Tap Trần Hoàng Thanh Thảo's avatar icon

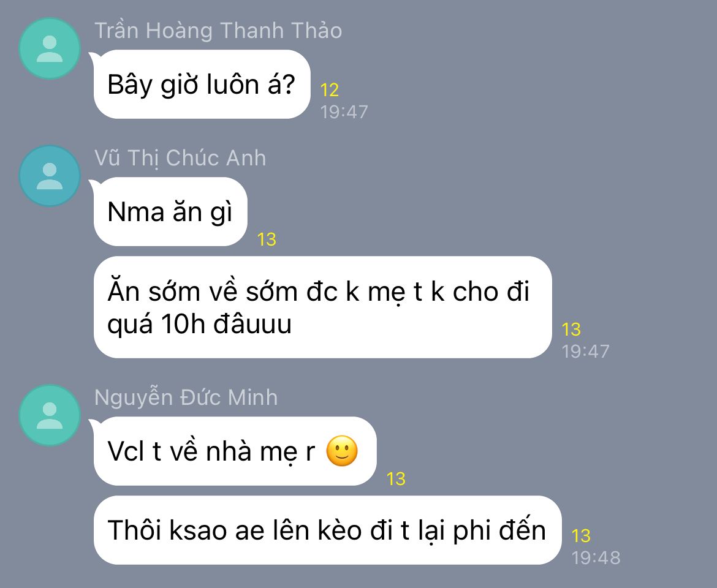(50, 48)
